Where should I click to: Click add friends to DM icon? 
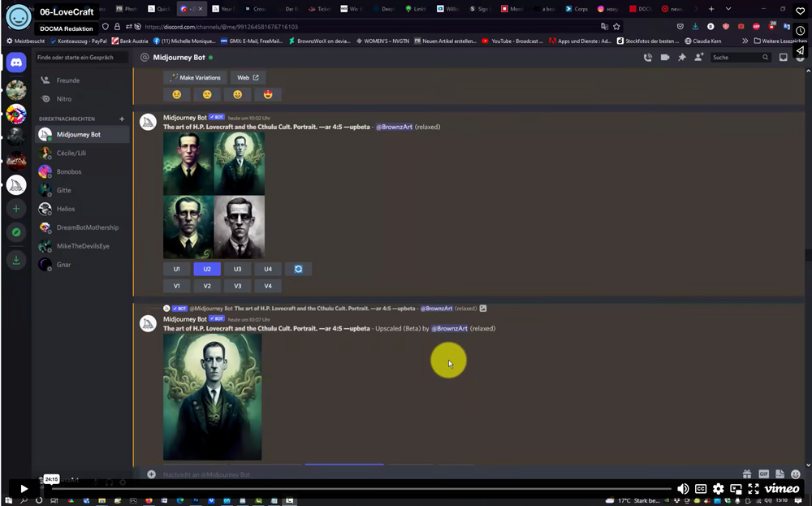coord(699,58)
